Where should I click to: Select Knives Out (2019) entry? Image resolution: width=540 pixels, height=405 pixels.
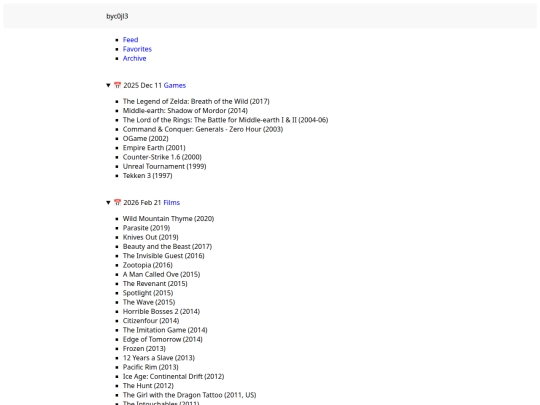[x=150, y=237]
